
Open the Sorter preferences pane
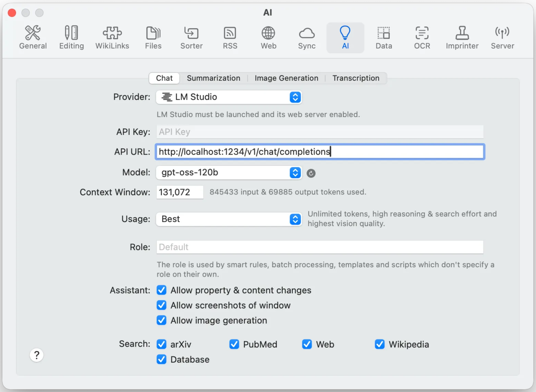pyautogui.click(x=191, y=37)
